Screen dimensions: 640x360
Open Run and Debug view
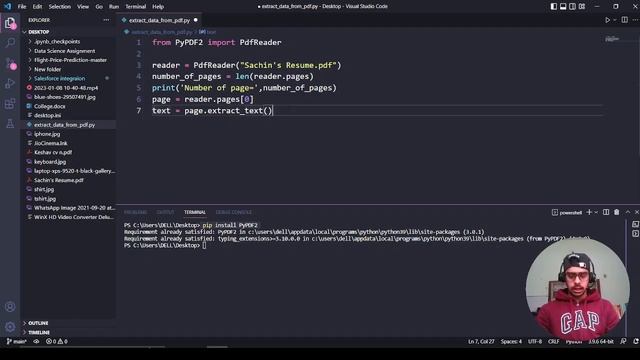10,83
